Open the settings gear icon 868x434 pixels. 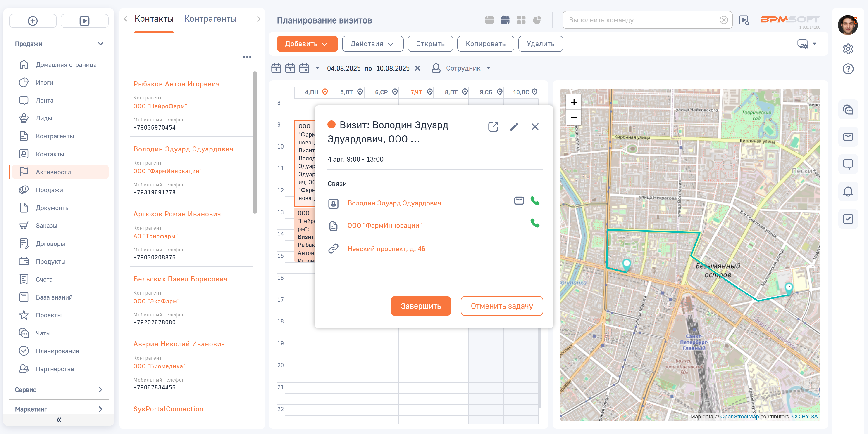(848, 49)
